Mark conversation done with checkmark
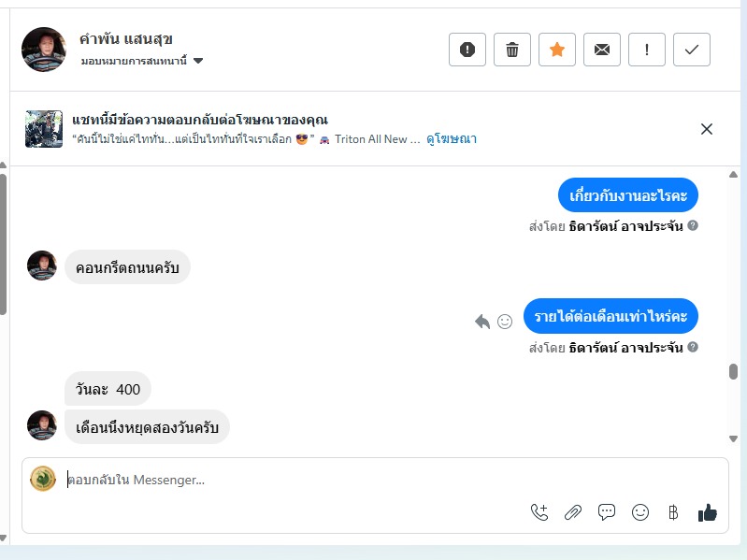Image resolution: width=747 pixels, height=560 pixels. (692, 50)
